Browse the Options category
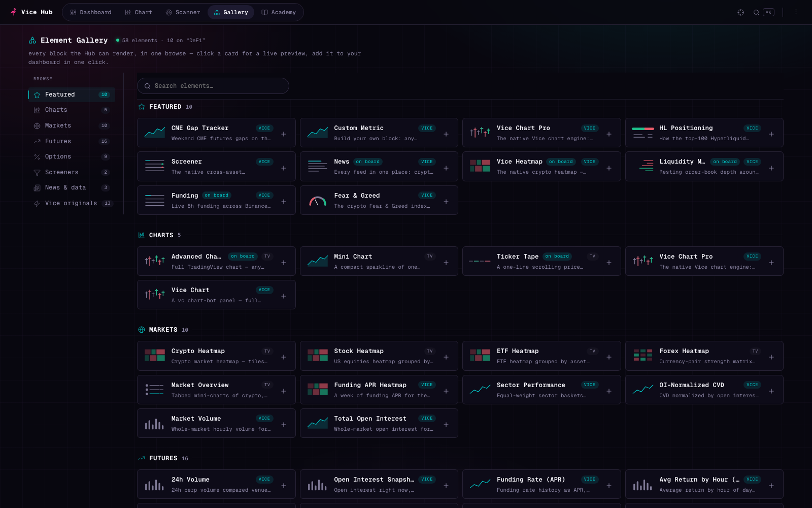This screenshot has width=812, height=508. pyautogui.click(x=72, y=156)
